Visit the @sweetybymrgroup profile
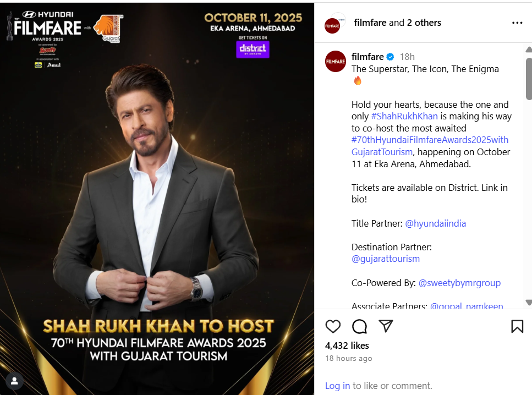Screen dimensions: 532x395 (x=459, y=283)
